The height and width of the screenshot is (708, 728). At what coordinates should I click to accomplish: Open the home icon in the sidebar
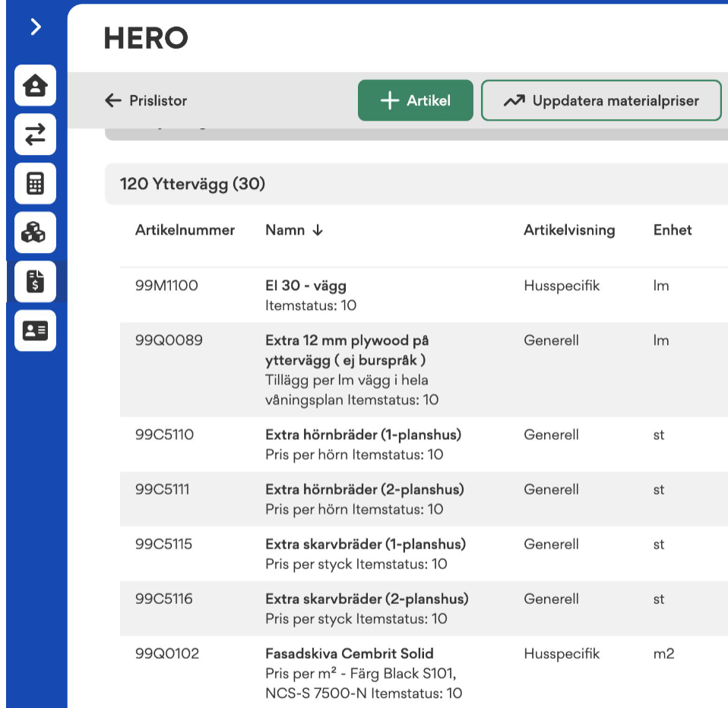36,85
